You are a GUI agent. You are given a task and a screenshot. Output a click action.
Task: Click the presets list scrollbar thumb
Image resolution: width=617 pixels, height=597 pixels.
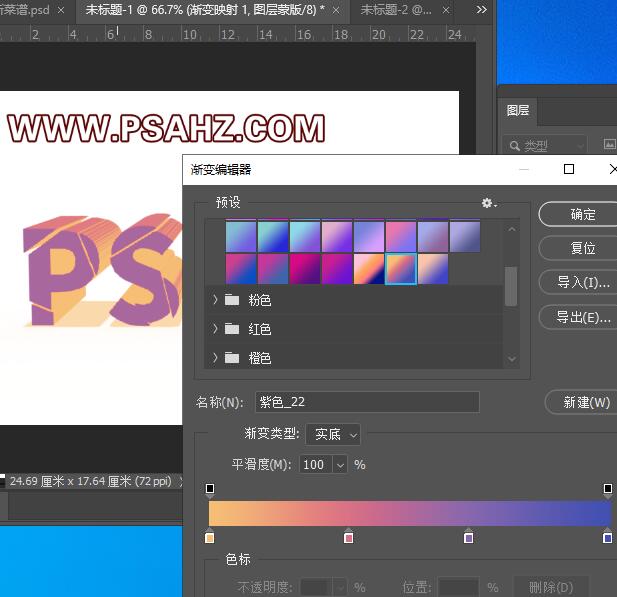(511, 286)
